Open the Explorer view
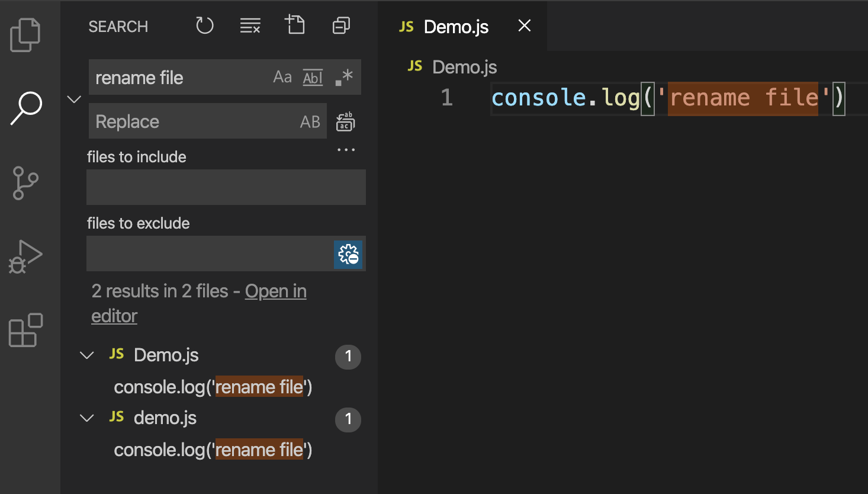 click(x=24, y=34)
